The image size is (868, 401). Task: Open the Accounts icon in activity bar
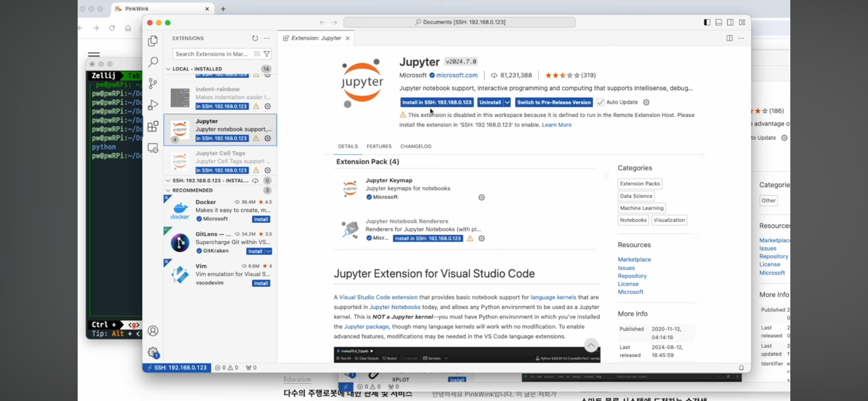click(153, 331)
